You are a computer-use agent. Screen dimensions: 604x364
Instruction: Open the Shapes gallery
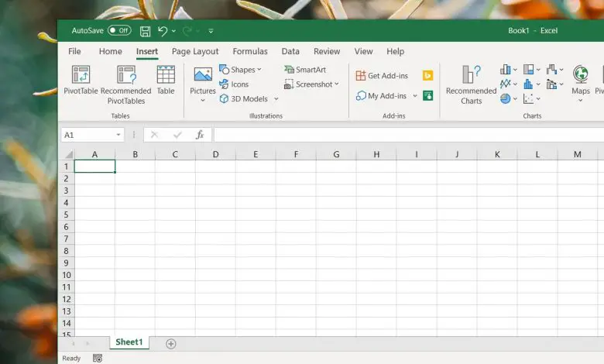(240, 70)
